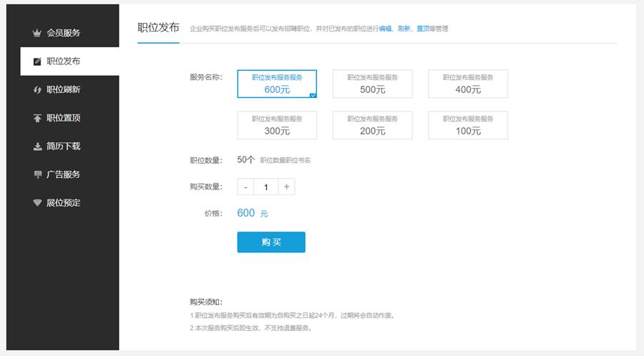644x356 pixels.
Task: Click the upward arrow icon beside 职位置顶
Action: 37,118
